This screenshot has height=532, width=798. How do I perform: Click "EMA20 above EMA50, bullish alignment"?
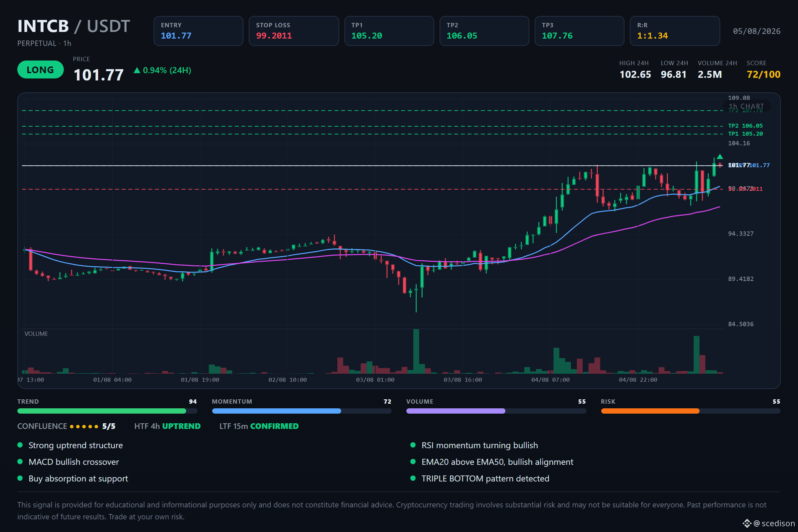point(497,462)
